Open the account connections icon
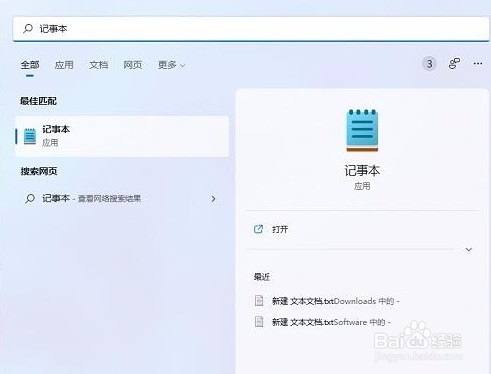 point(454,63)
